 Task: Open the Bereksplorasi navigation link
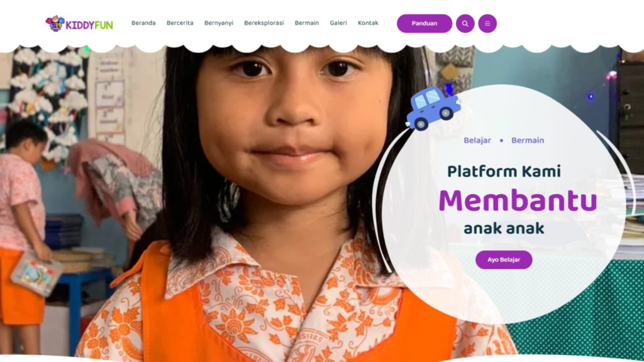click(x=264, y=23)
